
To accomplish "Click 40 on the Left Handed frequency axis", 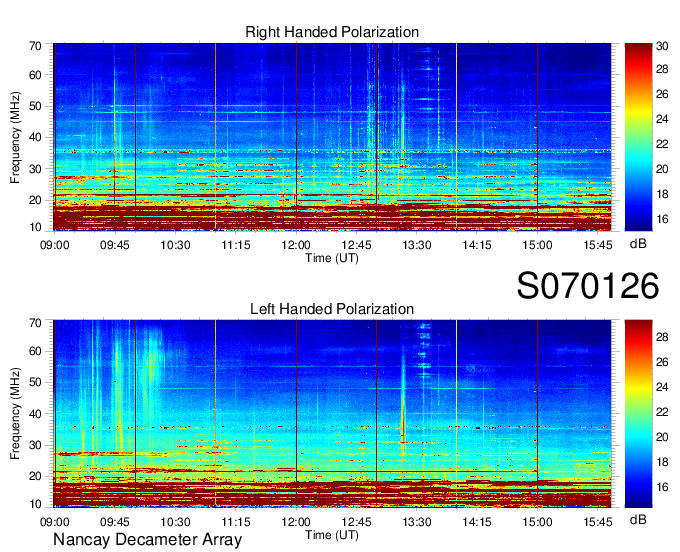I will click(35, 414).
